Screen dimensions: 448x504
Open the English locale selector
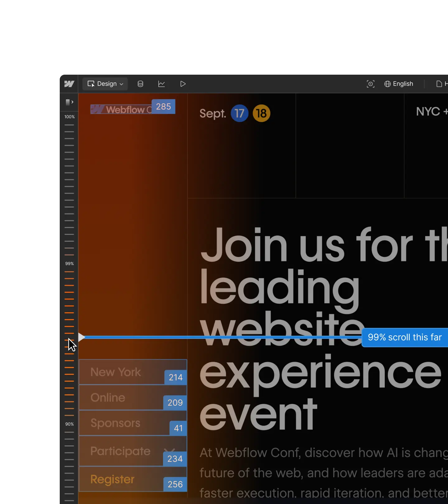point(399,84)
